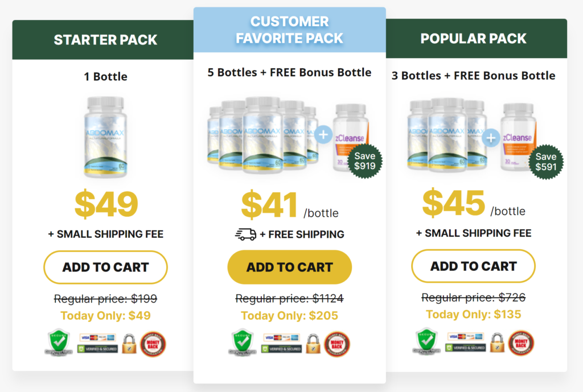Click the free shipping truck icon
The image size is (583, 392).
click(245, 234)
